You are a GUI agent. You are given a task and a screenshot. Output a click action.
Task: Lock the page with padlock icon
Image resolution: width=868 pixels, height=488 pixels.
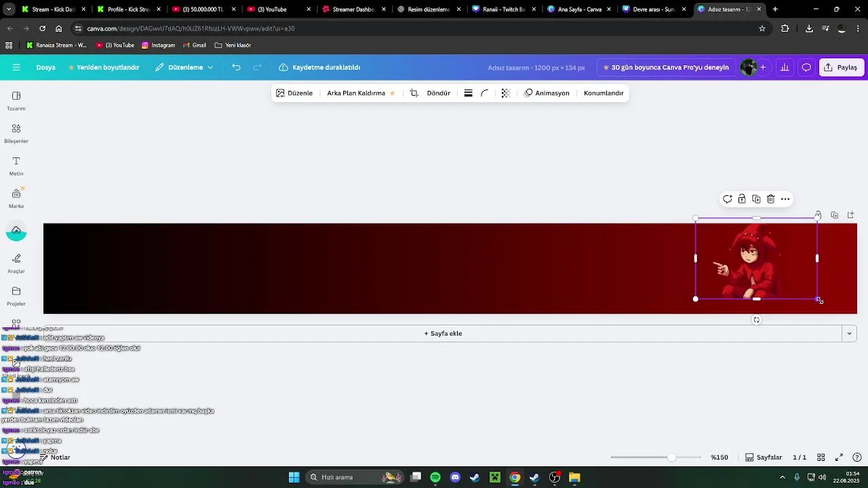point(818,215)
